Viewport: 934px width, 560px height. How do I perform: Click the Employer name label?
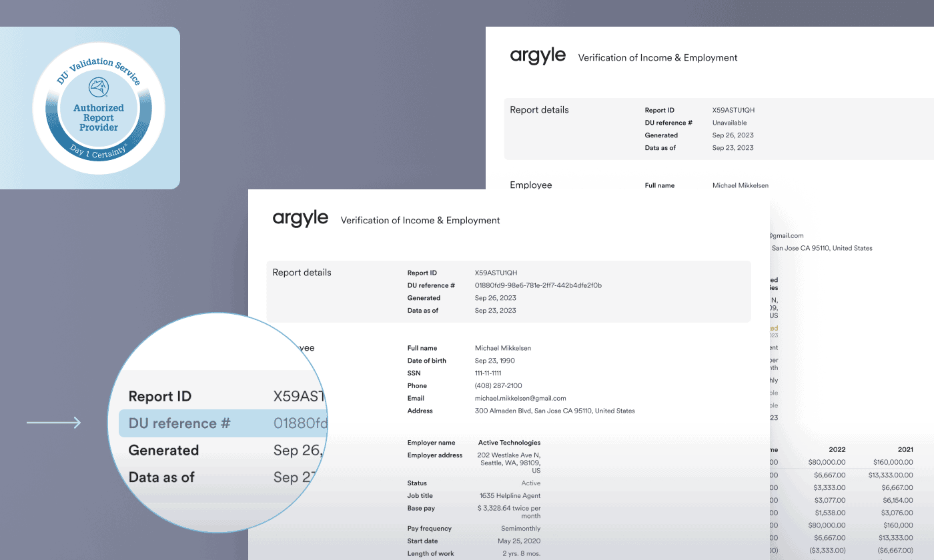point(432,443)
